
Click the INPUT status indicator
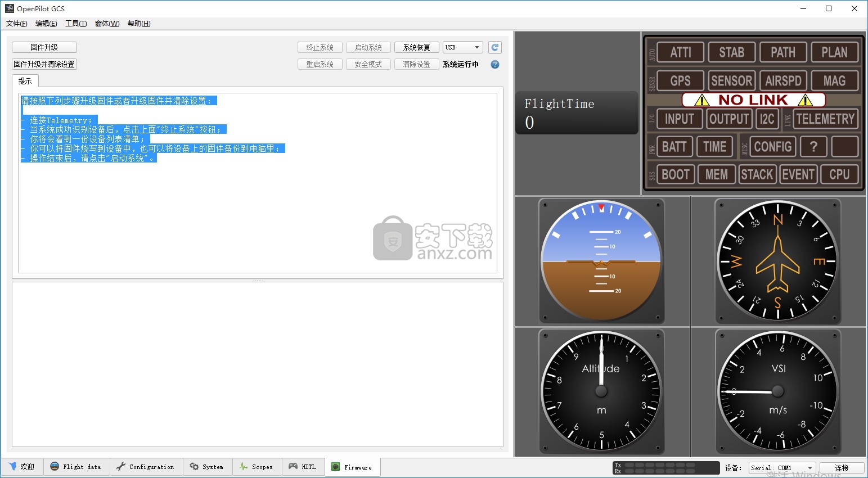click(680, 119)
